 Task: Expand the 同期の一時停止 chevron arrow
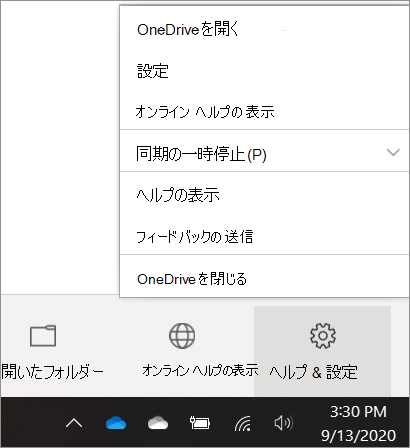tap(393, 152)
